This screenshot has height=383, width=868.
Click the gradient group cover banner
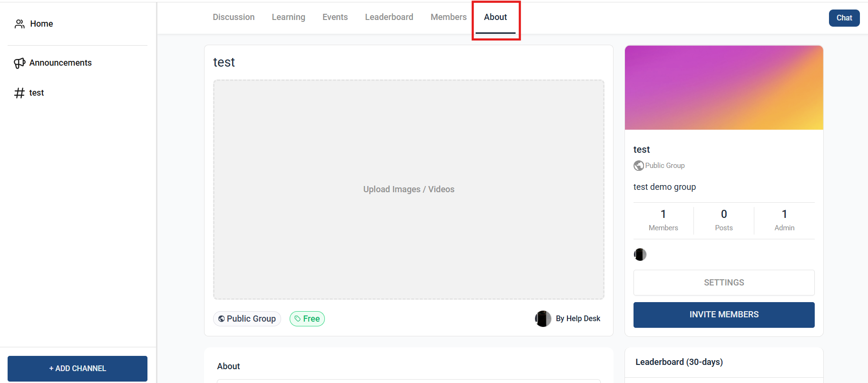point(723,88)
